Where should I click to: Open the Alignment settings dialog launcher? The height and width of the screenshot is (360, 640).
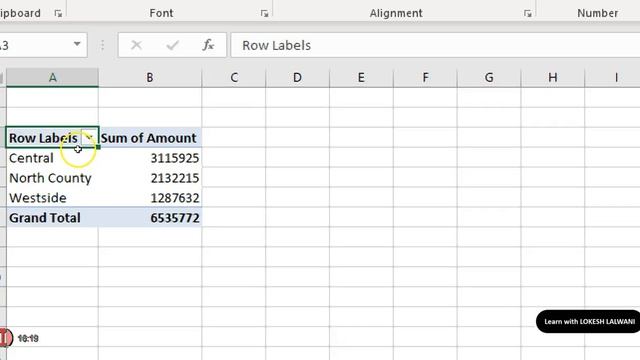click(528, 13)
